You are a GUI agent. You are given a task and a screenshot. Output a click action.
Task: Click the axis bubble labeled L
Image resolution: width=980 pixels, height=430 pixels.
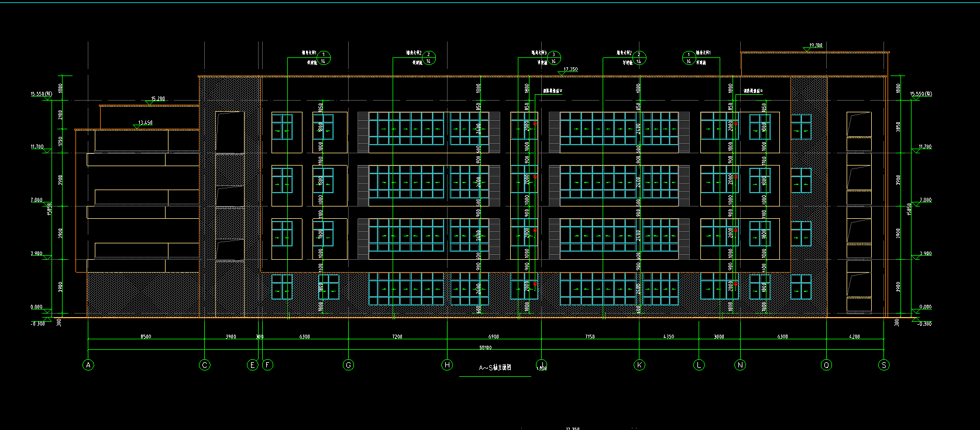pos(699,365)
